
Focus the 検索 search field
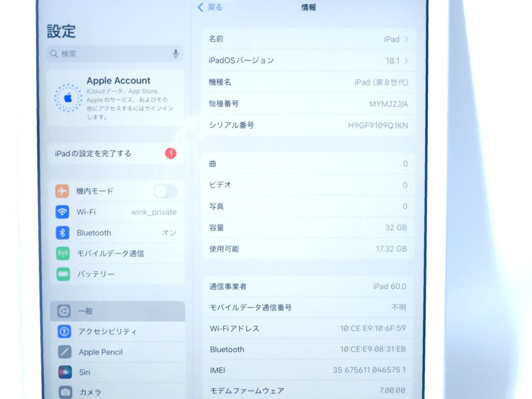click(115, 54)
